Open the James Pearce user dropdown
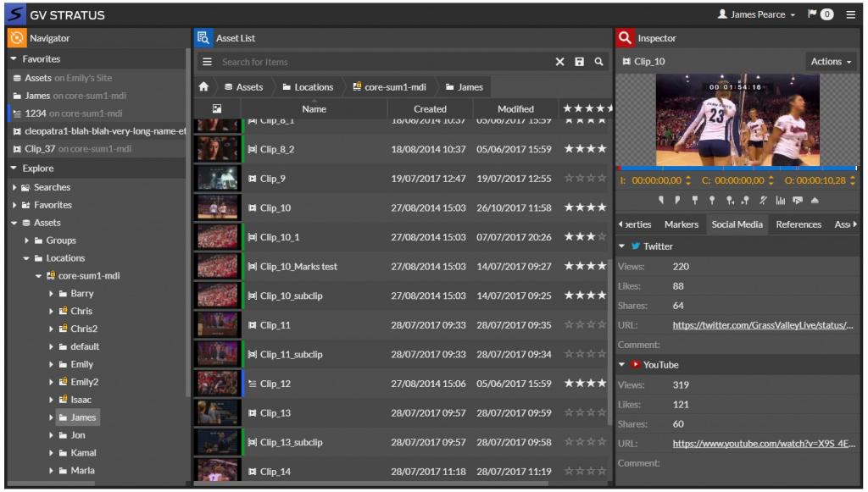868x492 pixels. (756, 14)
